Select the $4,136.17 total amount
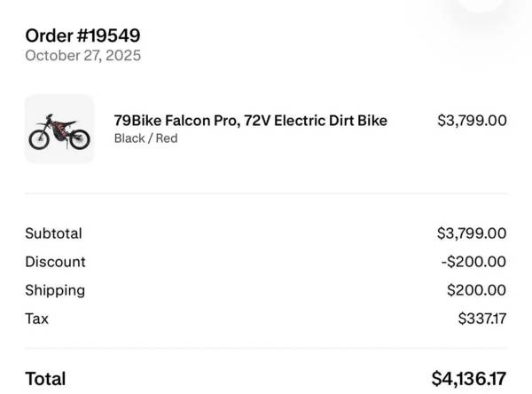This screenshot has height=394, width=532. (469, 379)
